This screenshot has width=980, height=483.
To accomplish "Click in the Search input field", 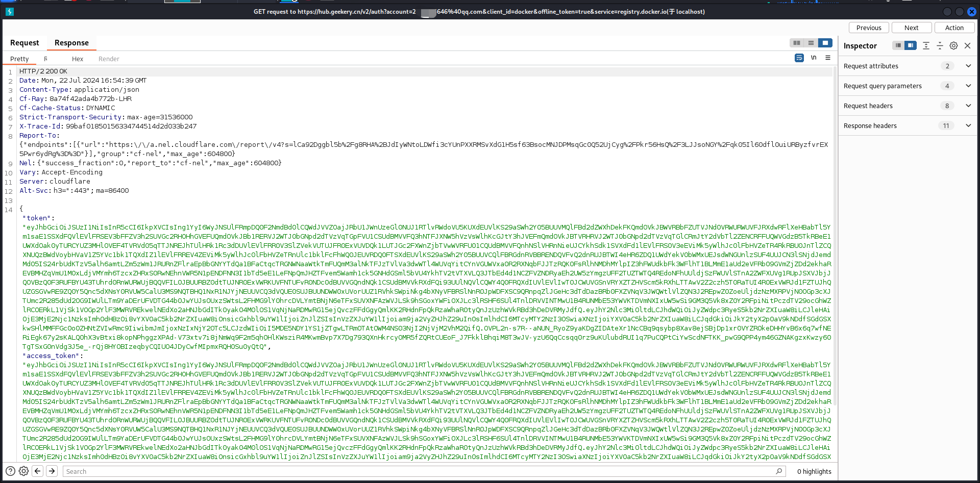I will pos(419,471).
